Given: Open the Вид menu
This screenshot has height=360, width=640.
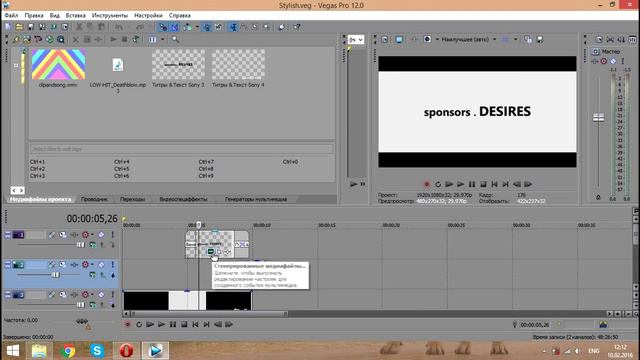Looking at the screenshot, I should [x=55, y=16].
